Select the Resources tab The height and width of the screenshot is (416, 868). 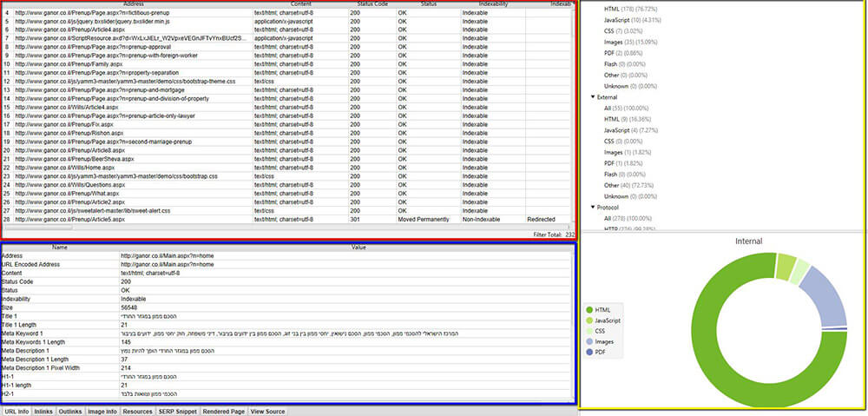click(x=137, y=412)
